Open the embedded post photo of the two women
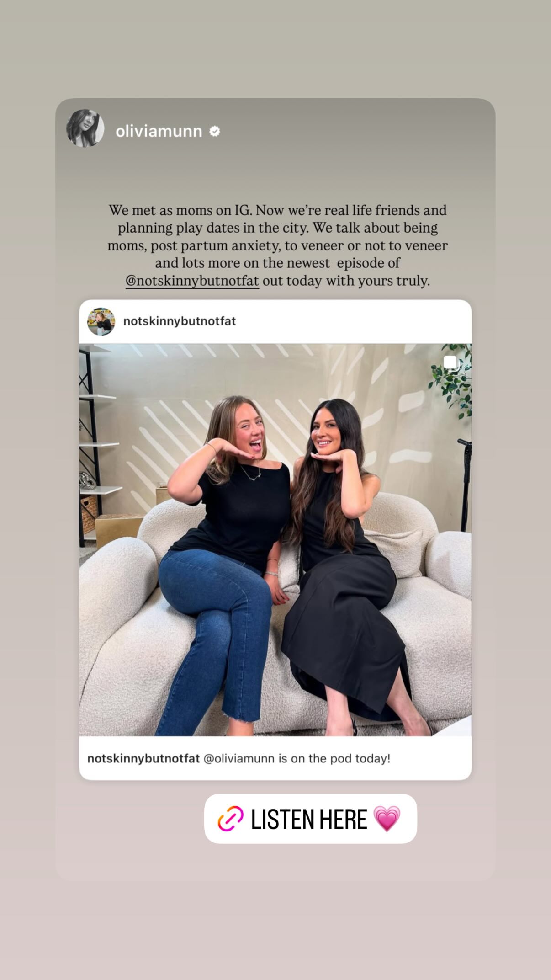Screen dimensions: 551x980 (275, 539)
